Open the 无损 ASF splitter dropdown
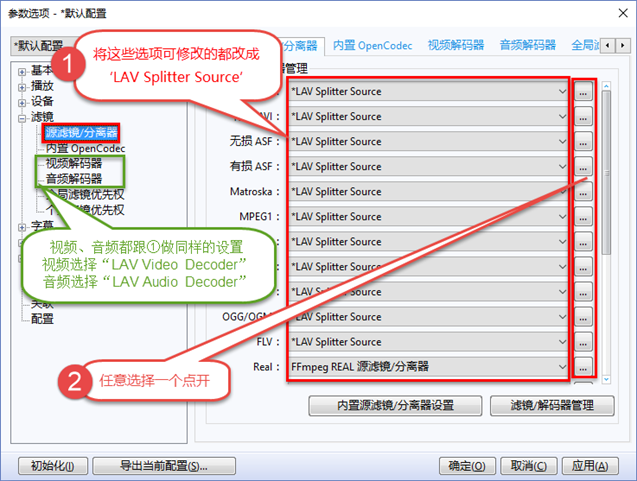The width and height of the screenshot is (637, 481). [x=428, y=142]
